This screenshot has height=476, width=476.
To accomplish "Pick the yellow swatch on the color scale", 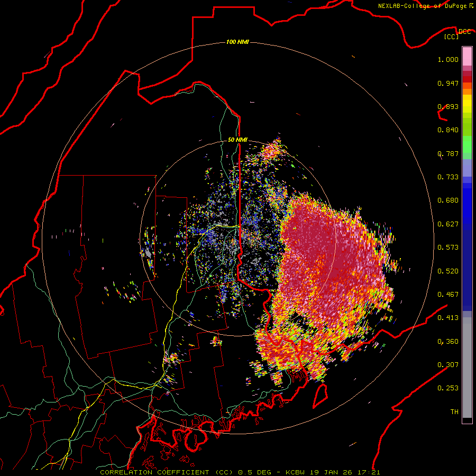I will click(x=467, y=104).
